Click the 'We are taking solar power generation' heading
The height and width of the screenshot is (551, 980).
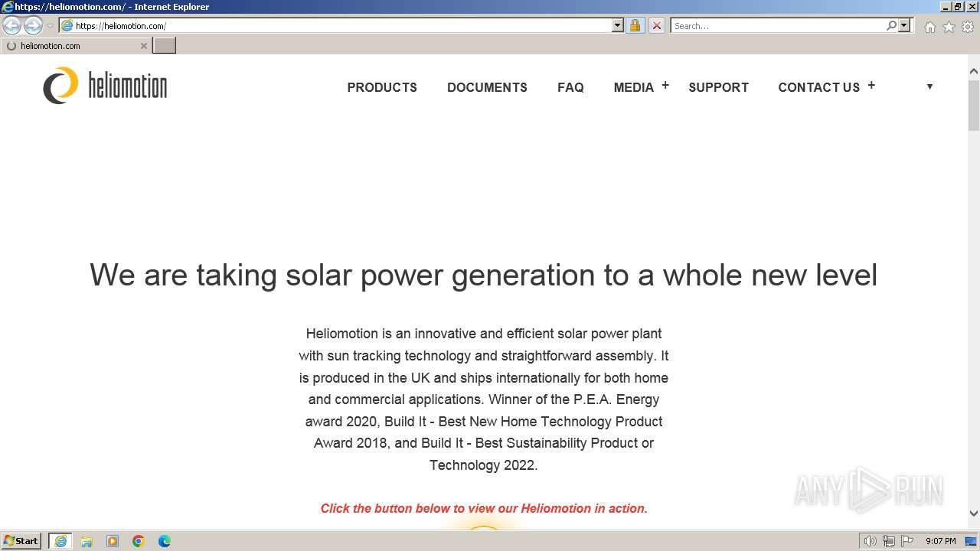coord(483,275)
